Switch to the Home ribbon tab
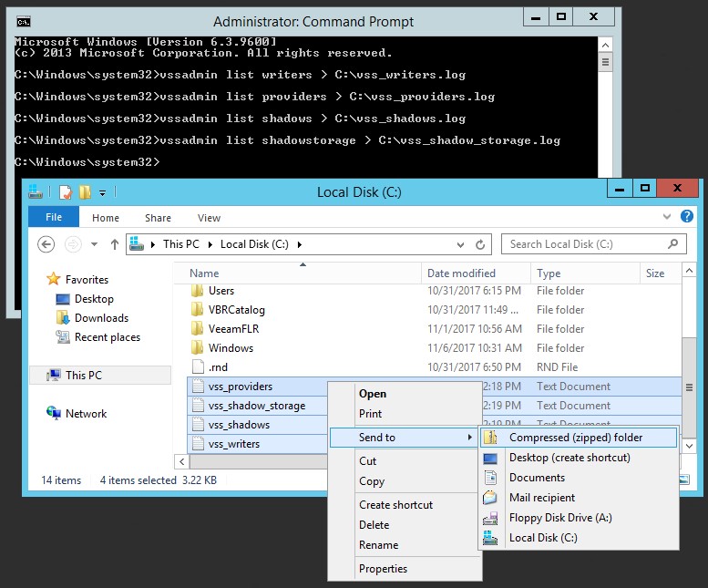 106,218
